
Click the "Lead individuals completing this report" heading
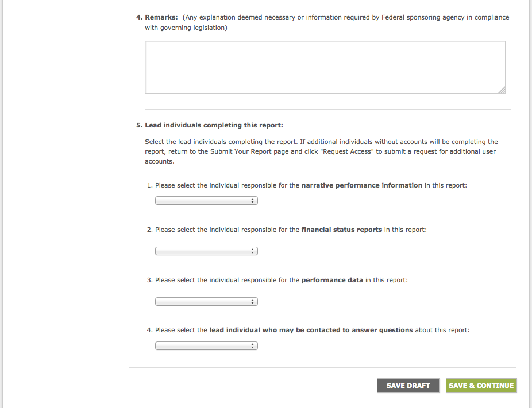(214, 125)
